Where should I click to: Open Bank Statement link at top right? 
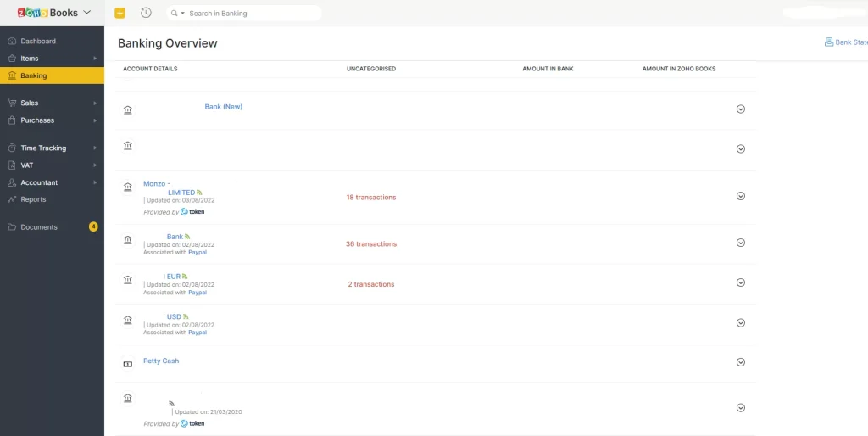[847, 42]
